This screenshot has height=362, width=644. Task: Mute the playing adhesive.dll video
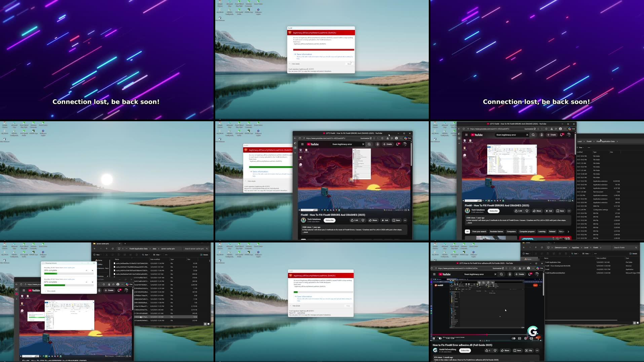coord(440,338)
